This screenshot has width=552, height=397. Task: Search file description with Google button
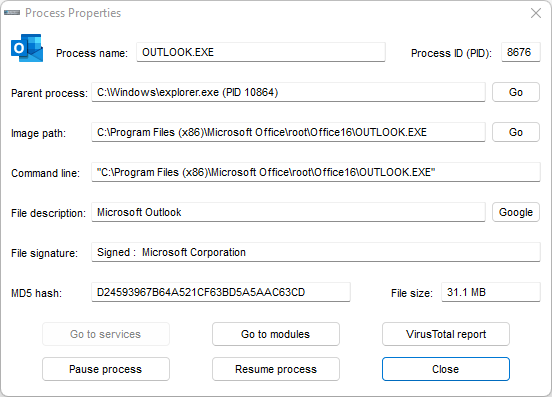516,212
